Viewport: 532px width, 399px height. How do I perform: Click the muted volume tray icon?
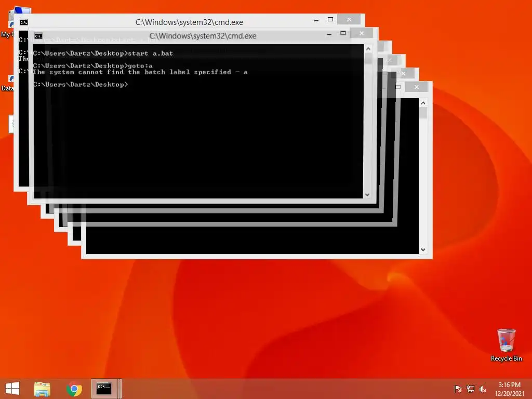483,389
